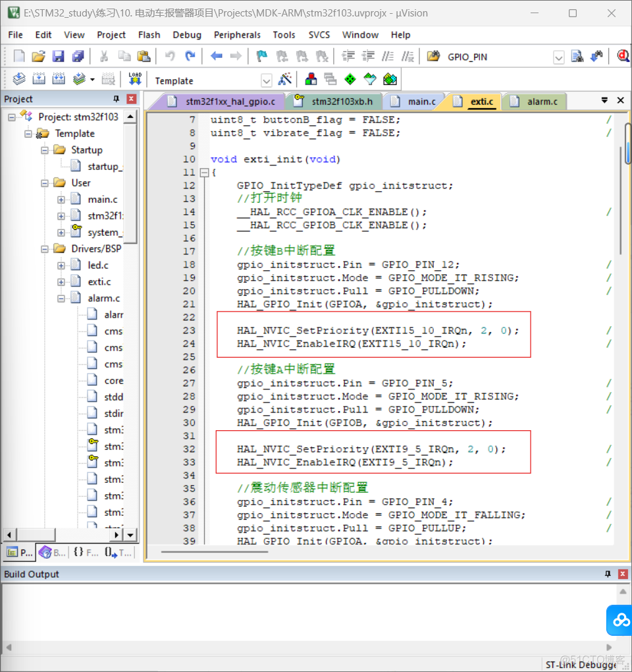Viewport: 632px width, 672px height.
Task: Click the Paste clipboard icon
Action: coord(144,57)
